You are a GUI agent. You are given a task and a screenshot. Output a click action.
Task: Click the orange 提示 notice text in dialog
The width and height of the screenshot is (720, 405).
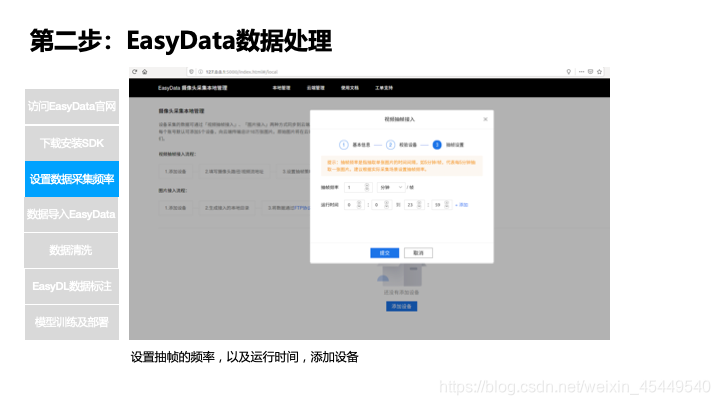pos(401,166)
